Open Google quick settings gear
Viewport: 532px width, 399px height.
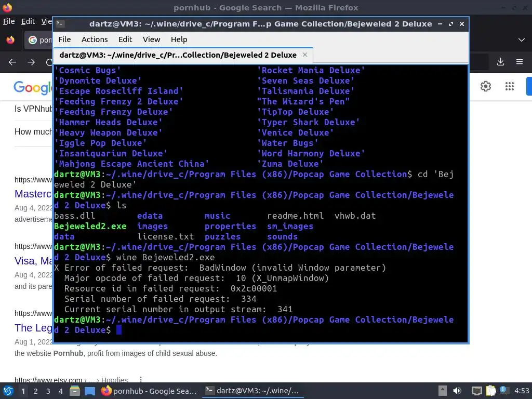pos(486,86)
